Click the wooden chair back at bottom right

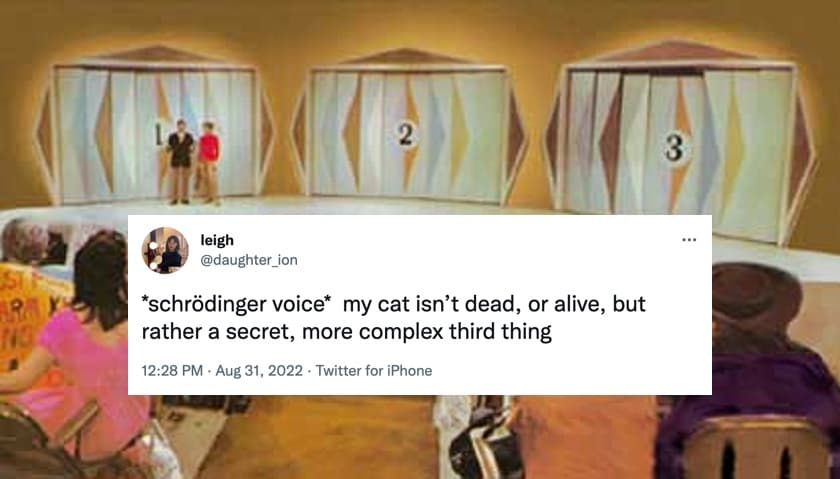coord(757,448)
